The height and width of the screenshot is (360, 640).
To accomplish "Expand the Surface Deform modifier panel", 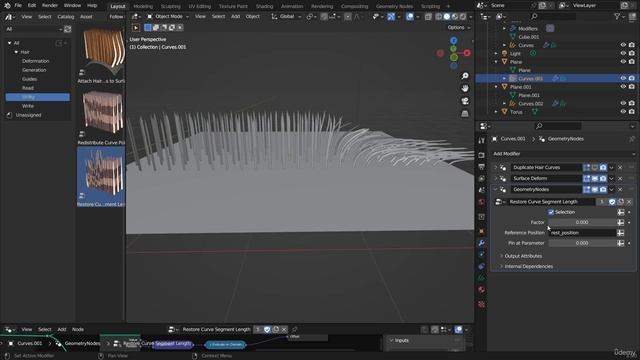I will click(x=496, y=178).
